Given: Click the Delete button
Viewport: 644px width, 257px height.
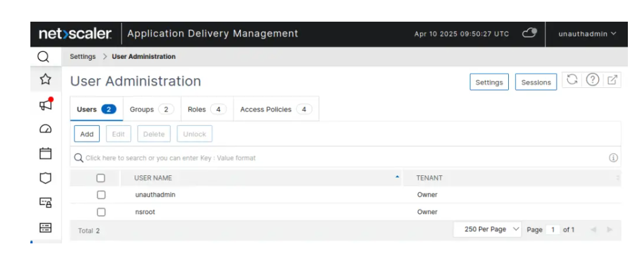Looking at the screenshot, I should [x=154, y=134].
